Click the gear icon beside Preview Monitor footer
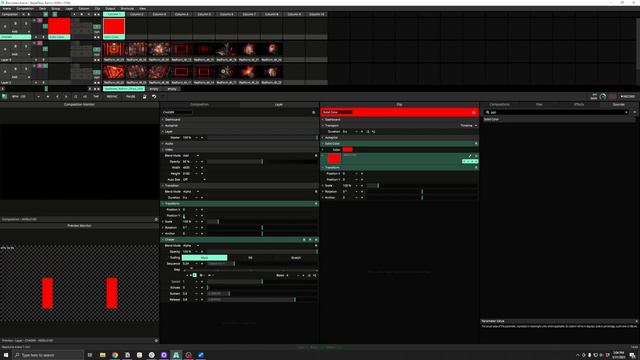640x360 pixels. coord(156,340)
